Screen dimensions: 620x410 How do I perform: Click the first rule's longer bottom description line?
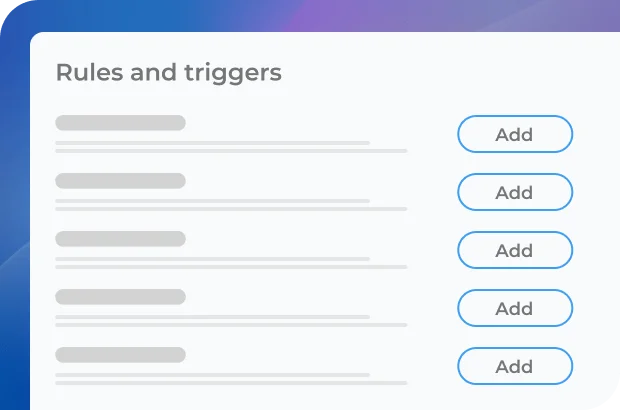(x=231, y=151)
